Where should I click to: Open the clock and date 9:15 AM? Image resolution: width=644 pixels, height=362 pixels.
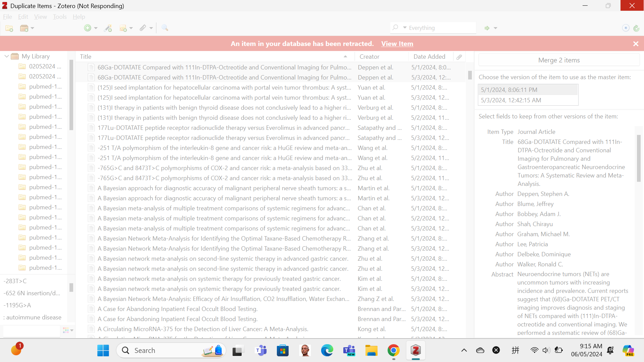click(x=587, y=351)
